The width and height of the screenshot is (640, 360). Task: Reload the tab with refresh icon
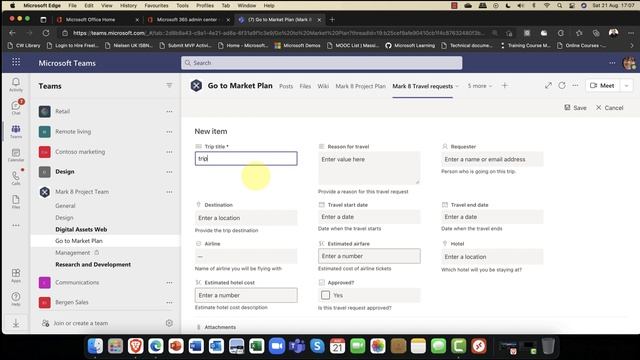(x=562, y=85)
